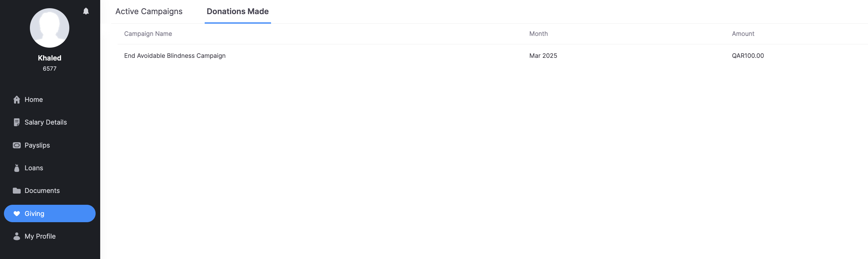Click the Amount column header

(742, 34)
